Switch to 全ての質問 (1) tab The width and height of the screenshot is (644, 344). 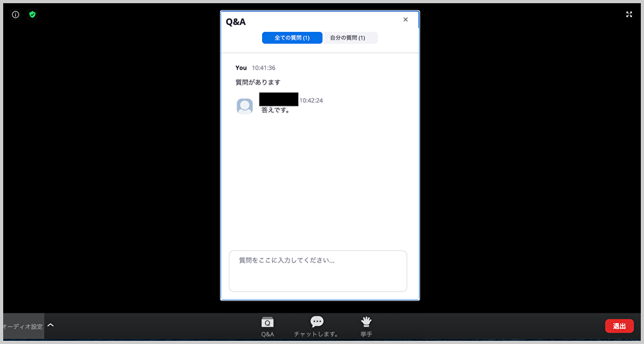coord(292,38)
